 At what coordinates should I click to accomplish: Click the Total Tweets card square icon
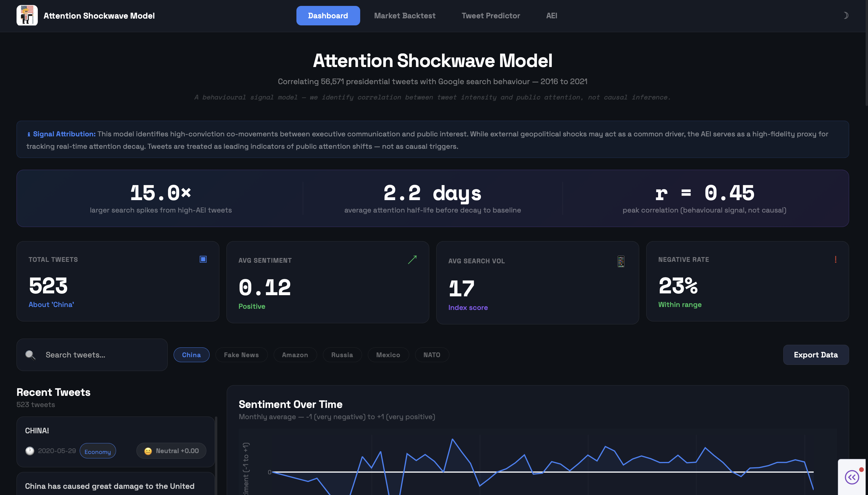[203, 259]
